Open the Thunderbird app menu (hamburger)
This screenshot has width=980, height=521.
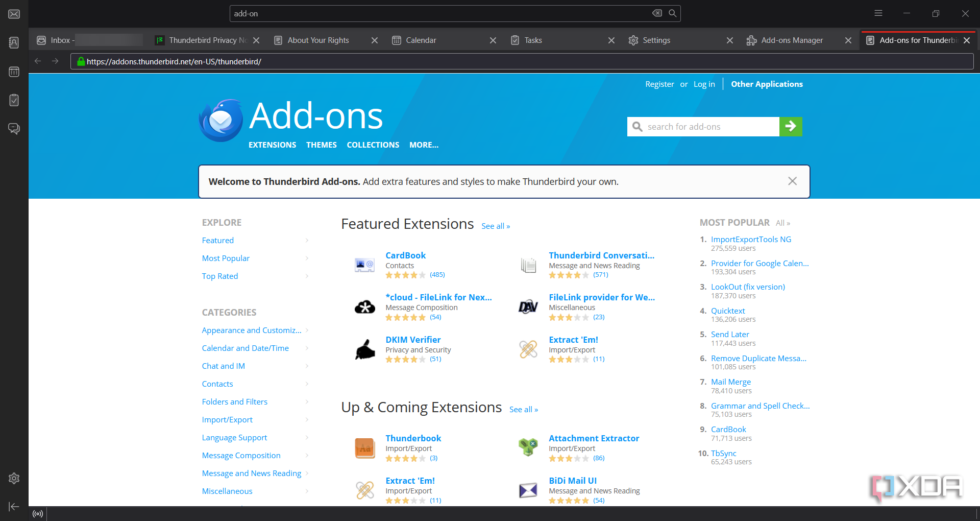point(878,13)
